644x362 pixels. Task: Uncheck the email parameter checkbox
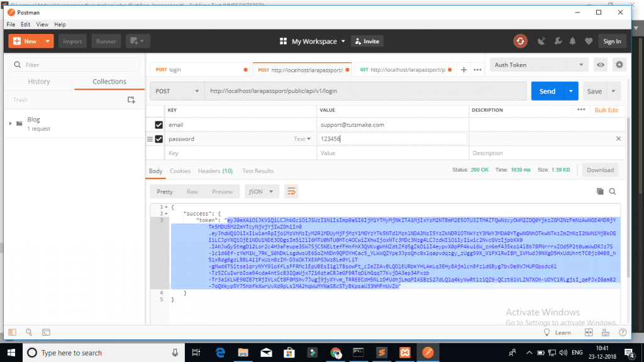158,125
